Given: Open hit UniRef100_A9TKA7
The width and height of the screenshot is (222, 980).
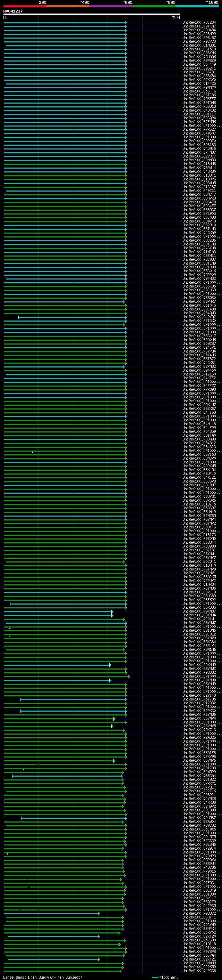Looking at the screenshot, I should click(x=199, y=26).
